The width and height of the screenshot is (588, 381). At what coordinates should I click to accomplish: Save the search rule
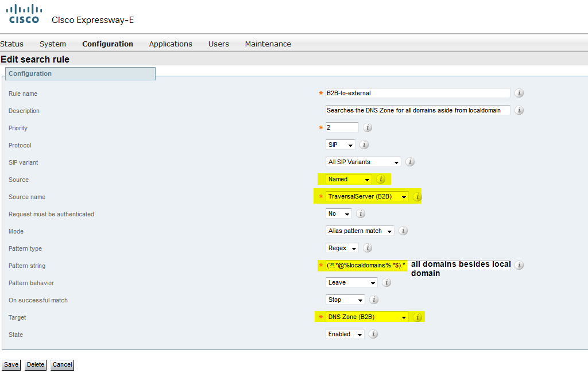tap(11, 364)
